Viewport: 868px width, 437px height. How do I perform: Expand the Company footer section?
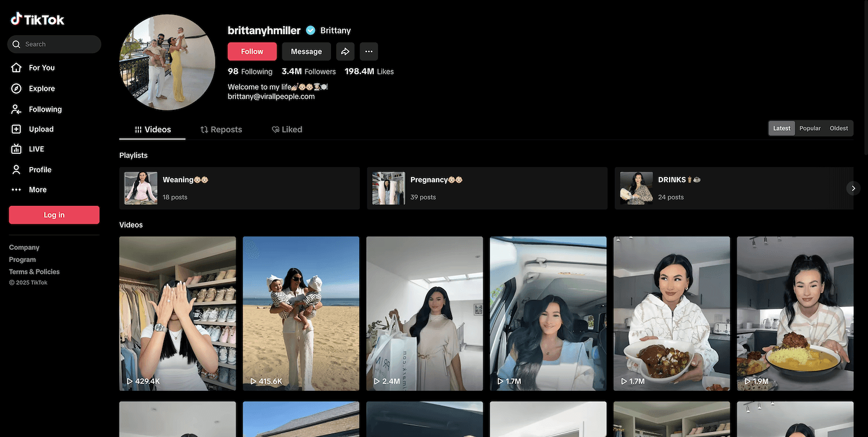(x=24, y=247)
